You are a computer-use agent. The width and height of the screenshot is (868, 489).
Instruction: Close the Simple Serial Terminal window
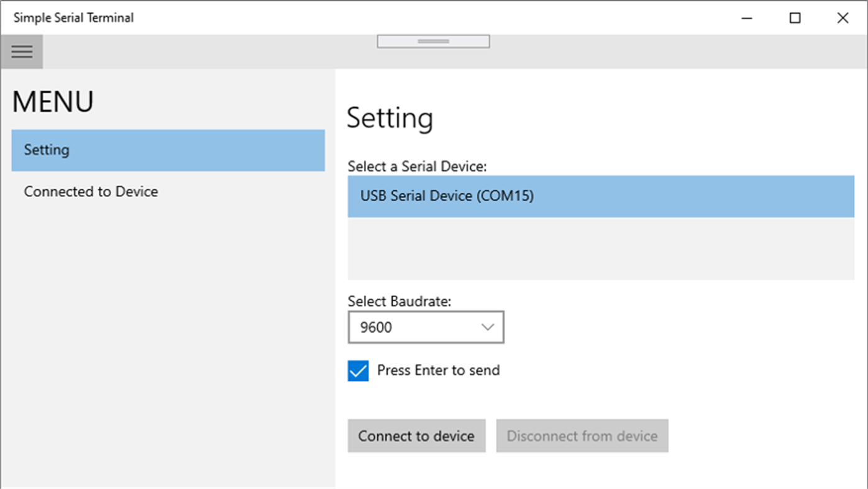843,18
